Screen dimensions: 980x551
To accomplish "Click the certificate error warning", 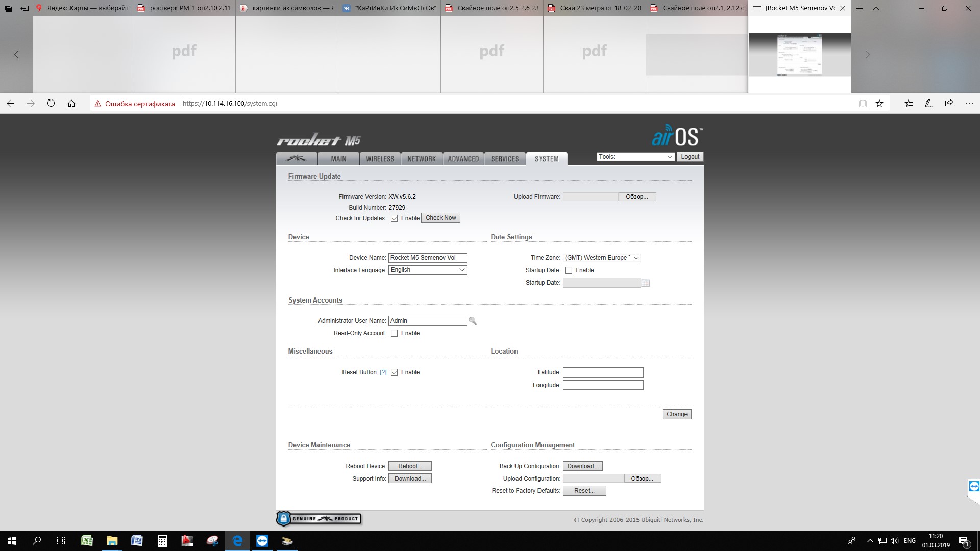I will click(134, 103).
